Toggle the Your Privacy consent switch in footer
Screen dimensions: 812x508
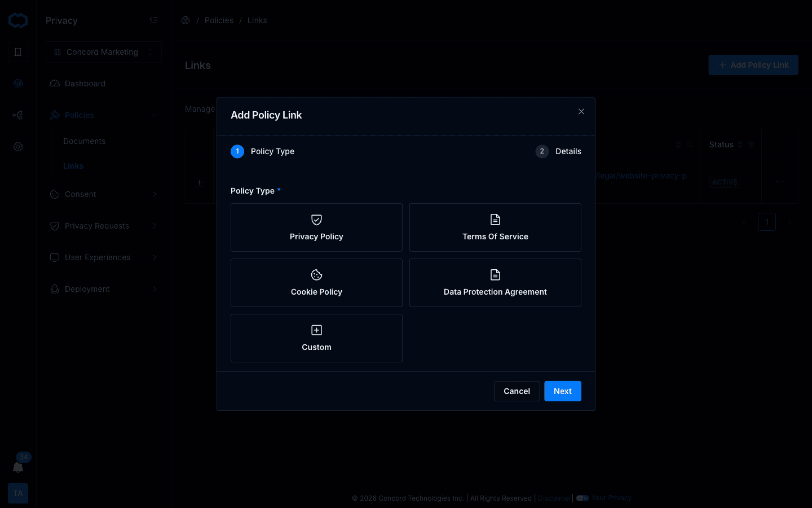[x=582, y=498]
